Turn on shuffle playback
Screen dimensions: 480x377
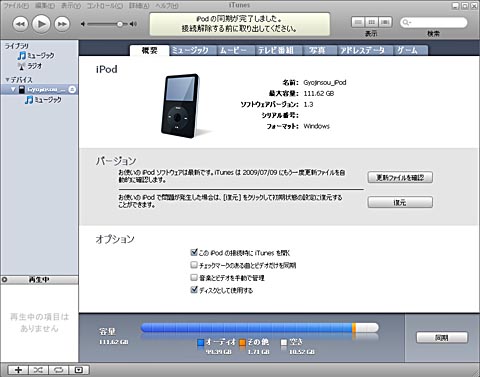[38, 370]
